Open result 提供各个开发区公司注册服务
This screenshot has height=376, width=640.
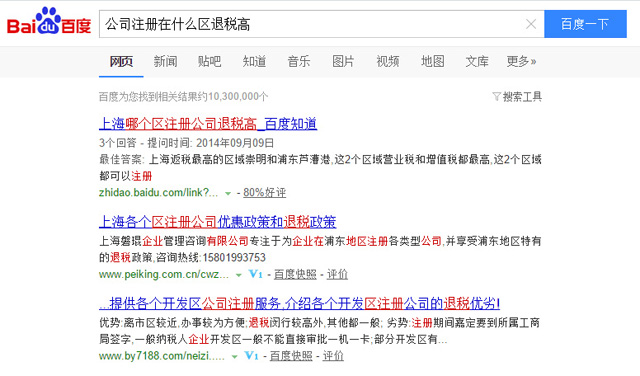tap(300, 303)
